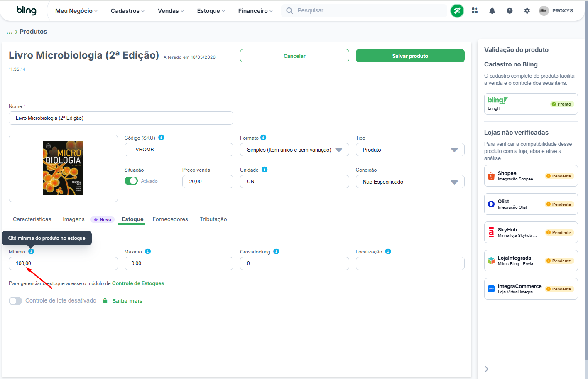Click info icon next to Código (SKU)

click(161, 138)
